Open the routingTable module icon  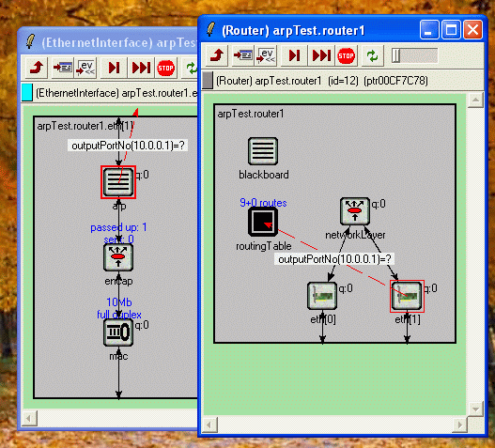click(x=263, y=222)
